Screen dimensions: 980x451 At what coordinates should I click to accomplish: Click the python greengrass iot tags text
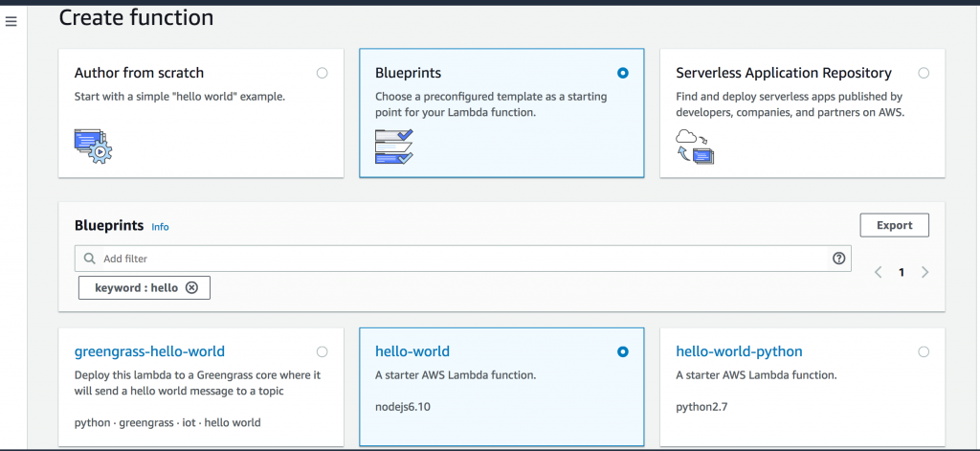click(x=167, y=422)
